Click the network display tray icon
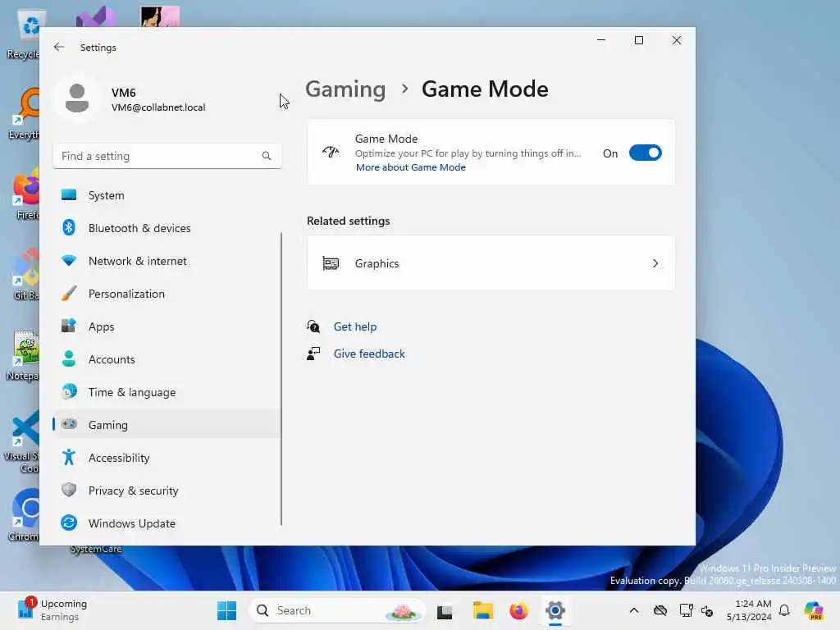840x630 pixels. pyautogui.click(x=685, y=610)
